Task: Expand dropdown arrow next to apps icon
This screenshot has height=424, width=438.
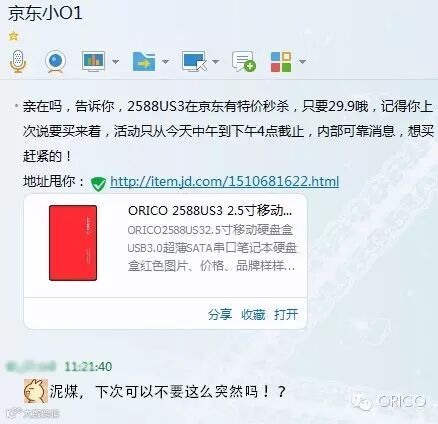Action: 302,62
